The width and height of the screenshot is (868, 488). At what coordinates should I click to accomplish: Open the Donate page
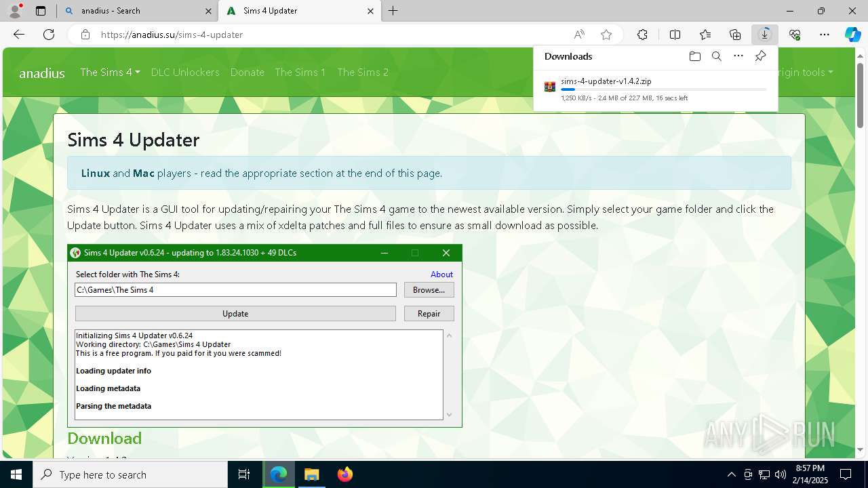pyautogui.click(x=248, y=72)
